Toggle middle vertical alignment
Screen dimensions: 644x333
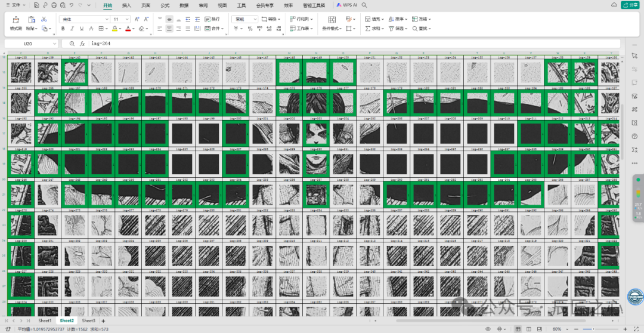point(169,19)
